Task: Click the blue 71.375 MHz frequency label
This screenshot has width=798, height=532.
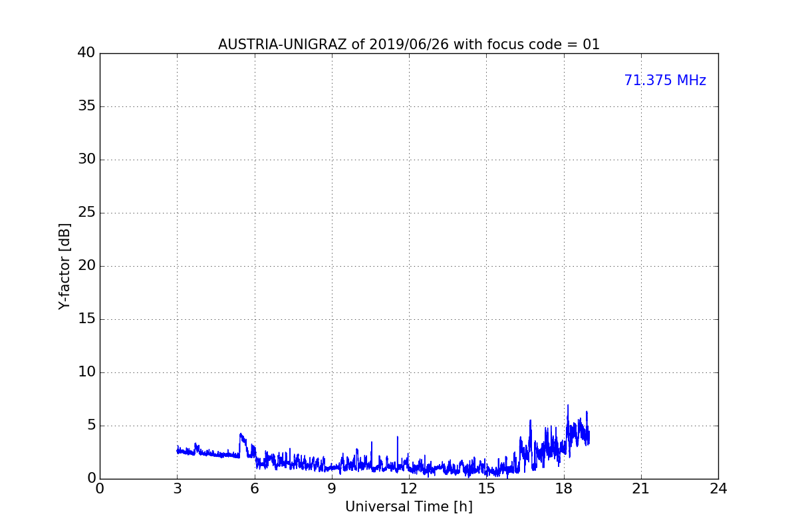Action: click(x=665, y=80)
